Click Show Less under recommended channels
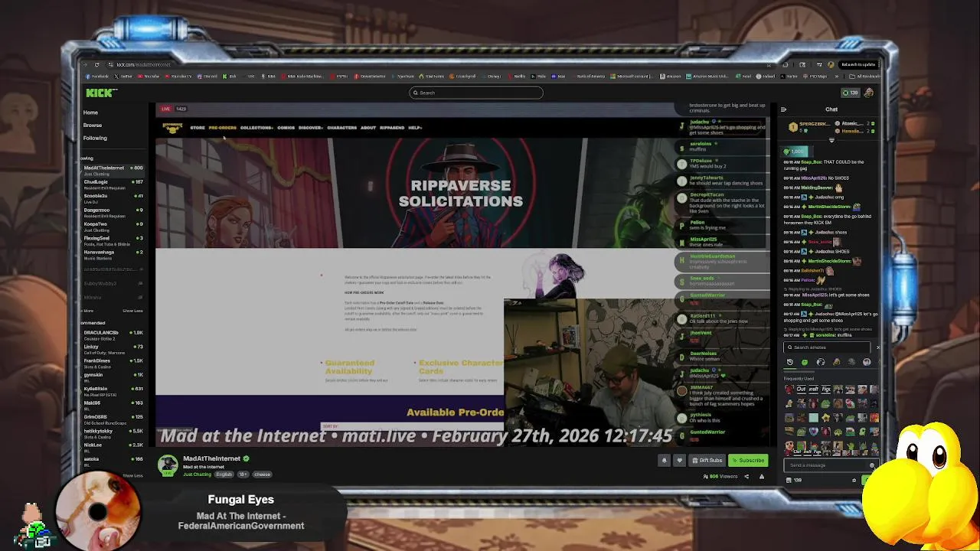 pyautogui.click(x=132, y=475)
